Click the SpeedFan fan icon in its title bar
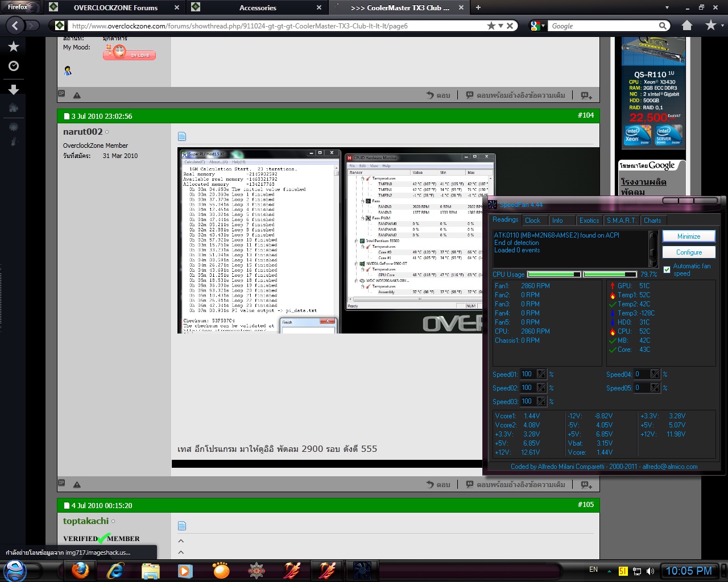Image resolution: width=728 pixels, height=582 pixels. [493, 205]
